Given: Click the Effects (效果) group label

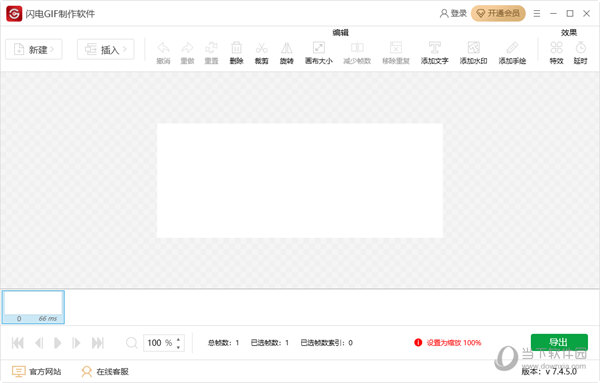Looking at the screenshot, I should (569, 33).
